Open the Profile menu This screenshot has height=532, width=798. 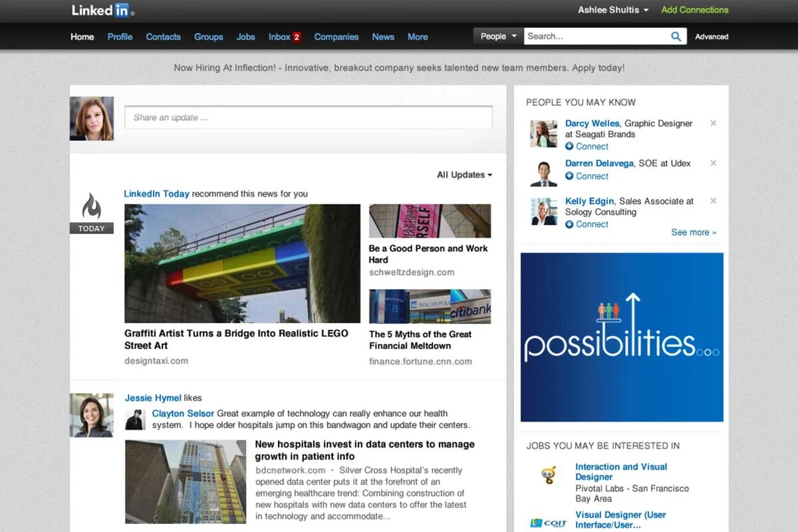pyautogui.click(x=120, y=37)
